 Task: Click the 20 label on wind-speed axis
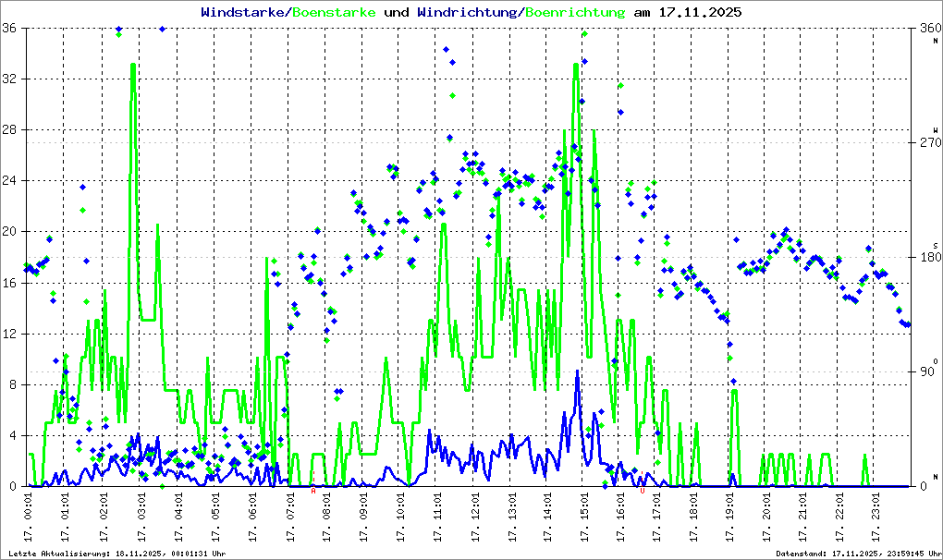9,232
